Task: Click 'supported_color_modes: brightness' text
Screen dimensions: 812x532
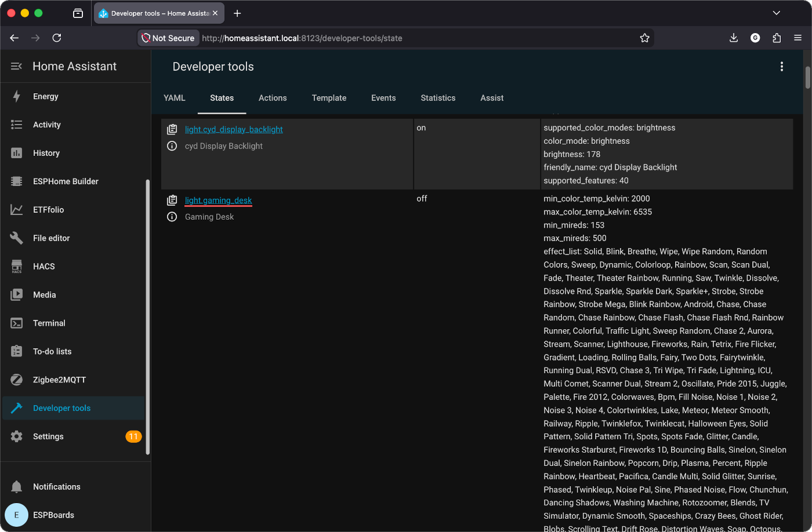Action: tap(610, 128)
